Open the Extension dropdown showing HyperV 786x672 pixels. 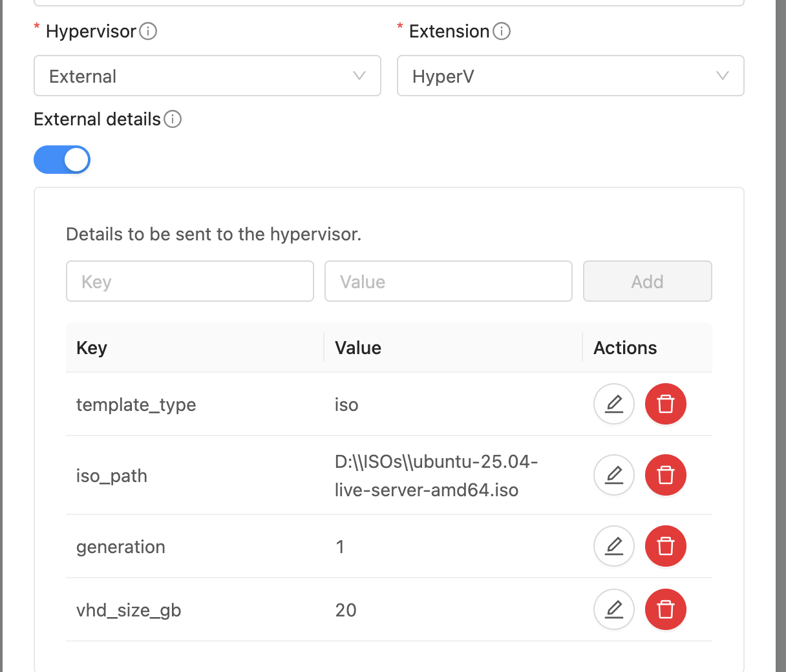[x=570, y=76]
